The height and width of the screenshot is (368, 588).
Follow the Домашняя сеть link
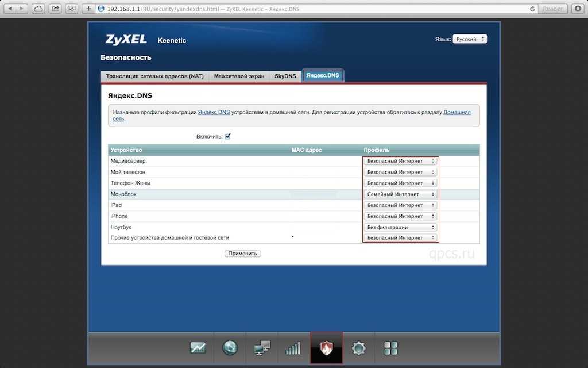tap(457, 112)
